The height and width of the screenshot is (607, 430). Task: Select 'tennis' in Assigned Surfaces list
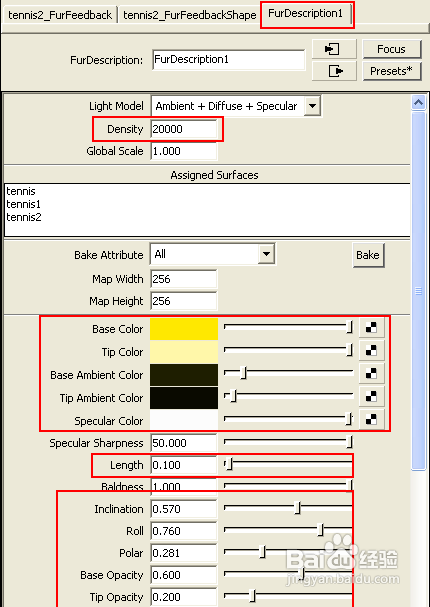point(21,191)
